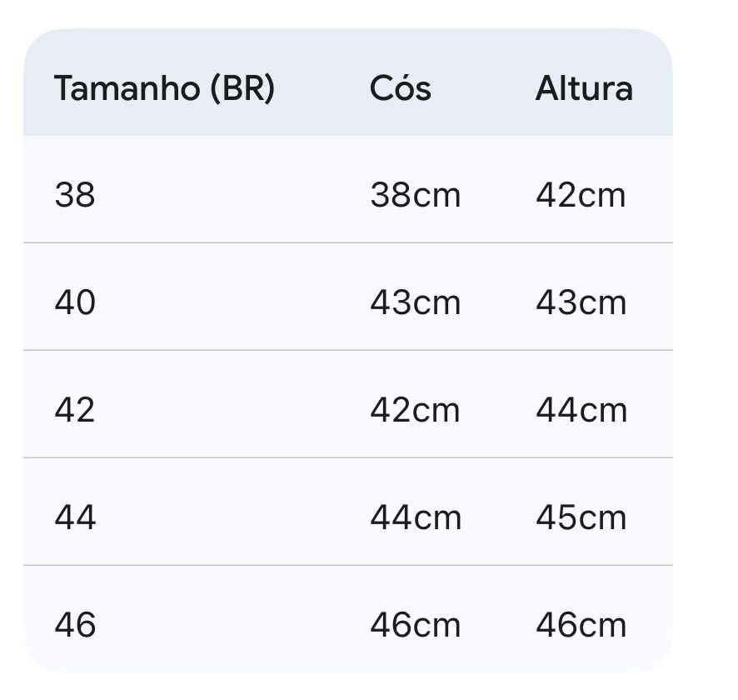
Task: Click the Altura value for size 44
Action: [x=581, y=517]
